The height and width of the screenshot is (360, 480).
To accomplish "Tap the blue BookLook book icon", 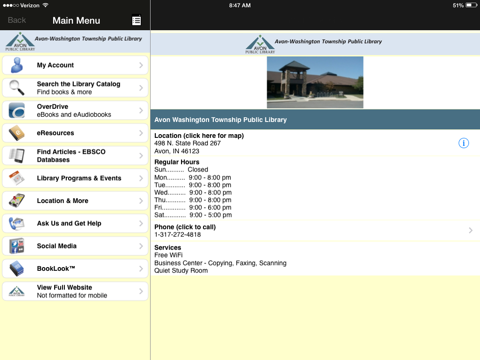I will [x=17, y=269].
